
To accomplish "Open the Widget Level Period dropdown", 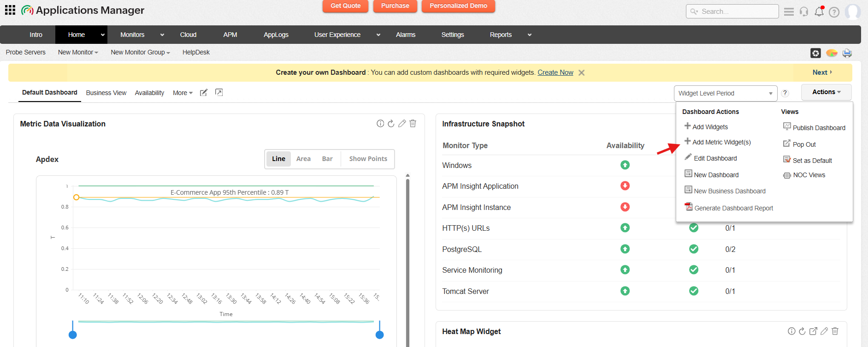I will pyautogui.click(x=726, y=93).
